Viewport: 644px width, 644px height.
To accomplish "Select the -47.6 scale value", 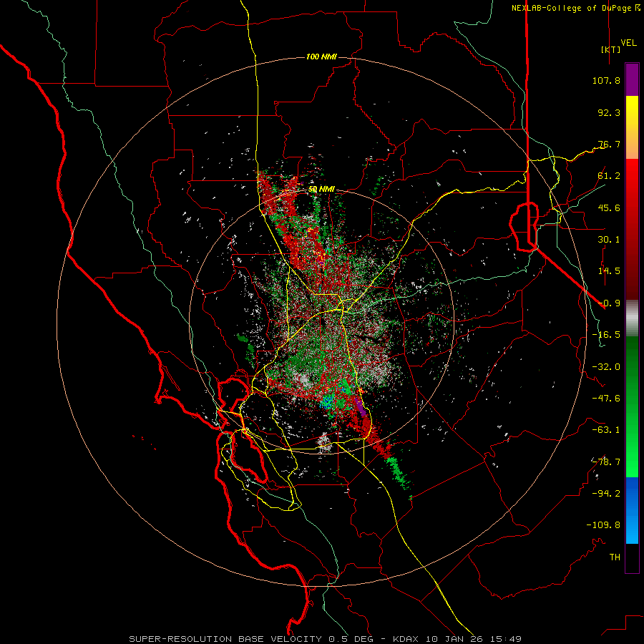I will [x=606, y=399].
